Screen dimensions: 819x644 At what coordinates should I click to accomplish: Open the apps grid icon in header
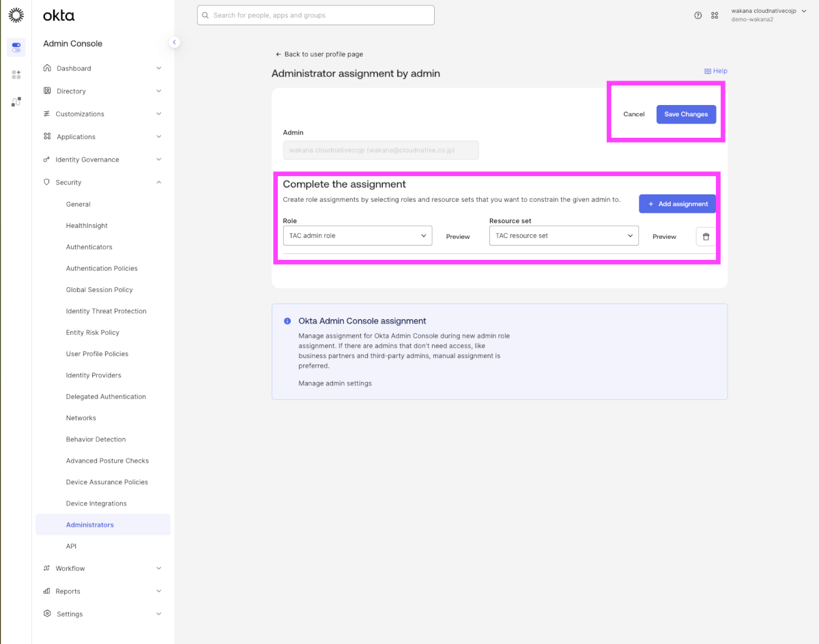[x=715, y=15]
